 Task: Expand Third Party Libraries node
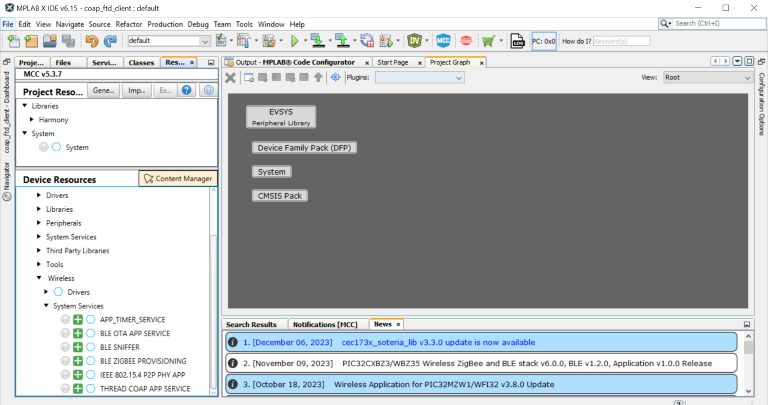click(39, 250)
